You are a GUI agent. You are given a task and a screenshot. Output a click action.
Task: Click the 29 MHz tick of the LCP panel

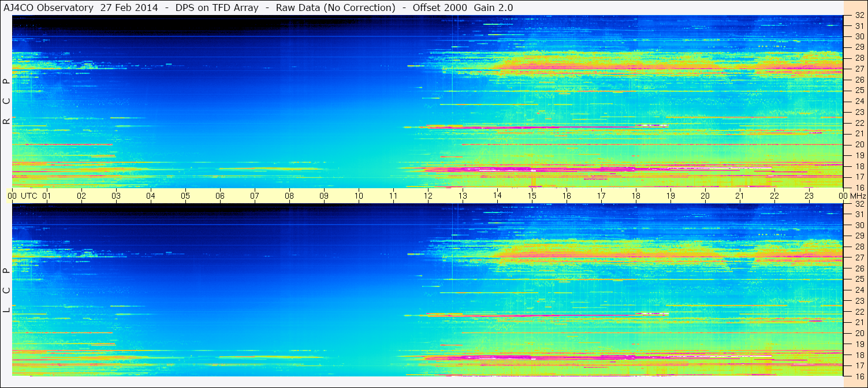coord(859,236)
